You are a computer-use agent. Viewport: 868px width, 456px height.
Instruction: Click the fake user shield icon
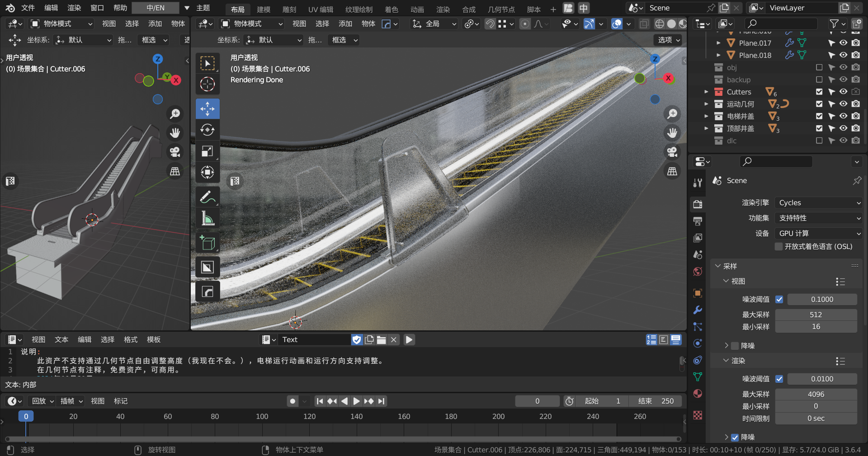[357, 339]
